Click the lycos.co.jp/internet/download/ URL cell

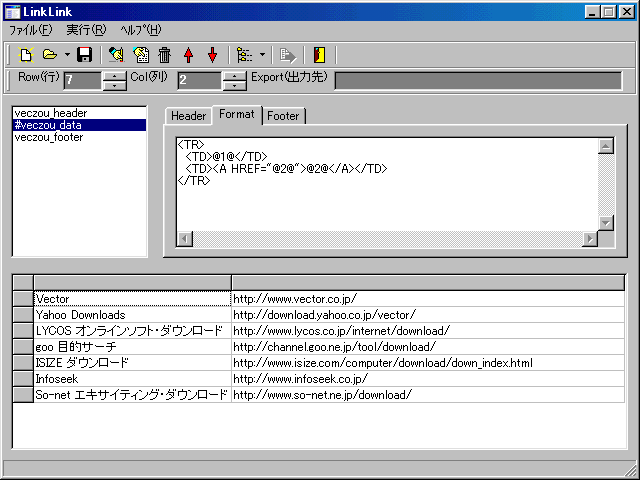click(x=428, y=331)
